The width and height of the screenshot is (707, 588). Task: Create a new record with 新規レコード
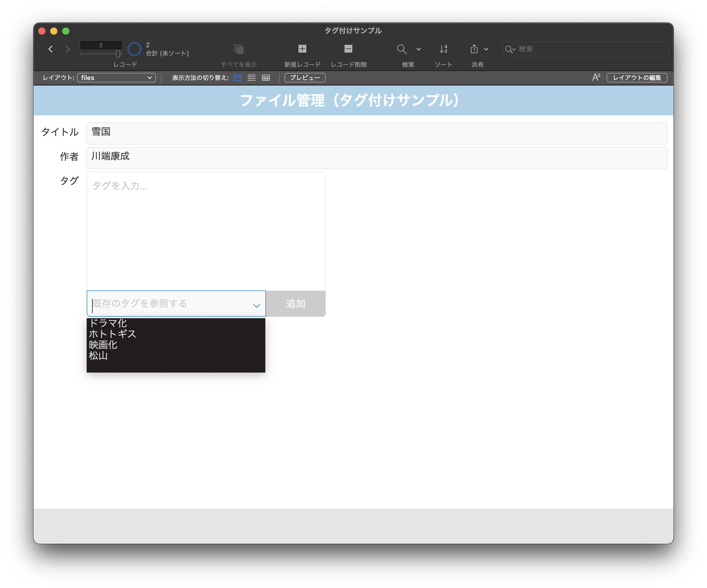point(302,49)
